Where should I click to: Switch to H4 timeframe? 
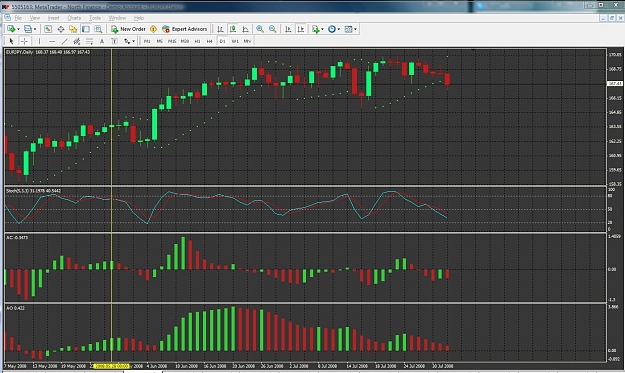click(209, 41)
